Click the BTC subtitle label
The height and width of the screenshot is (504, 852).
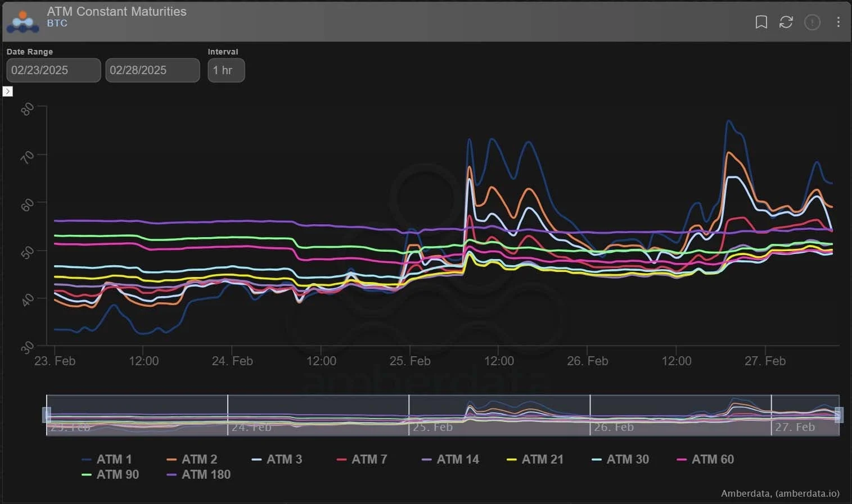57,23
